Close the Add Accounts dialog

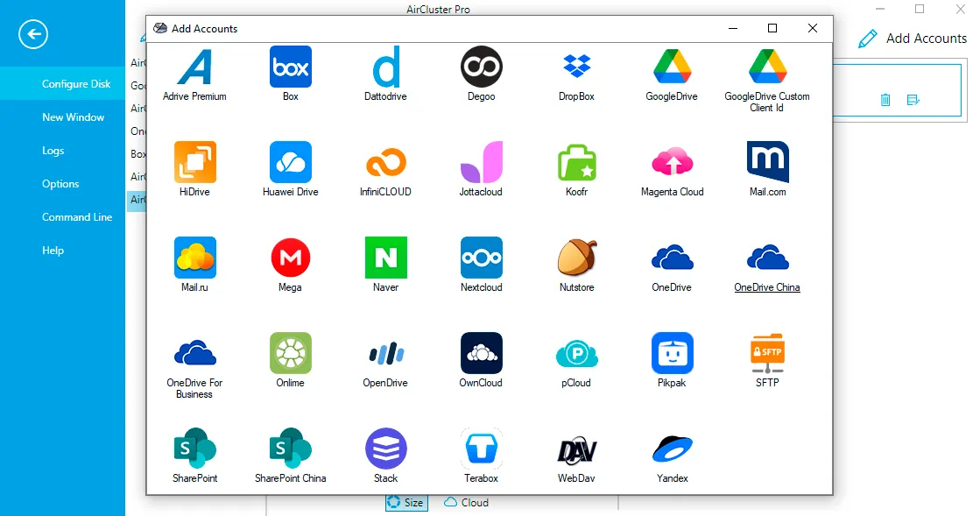[813, 28]
